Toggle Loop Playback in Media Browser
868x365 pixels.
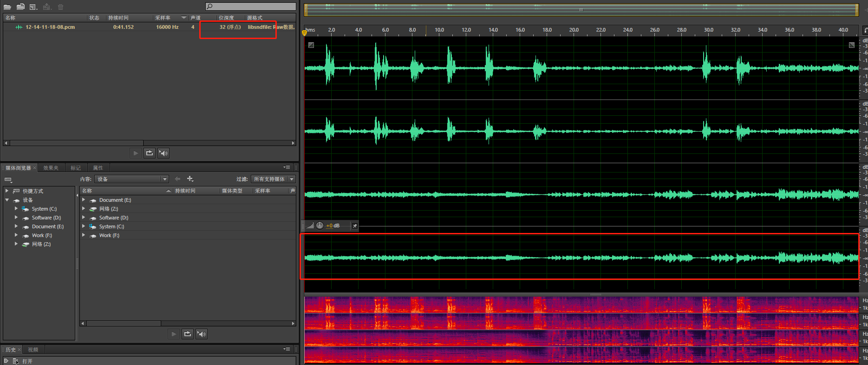tap(188, 334)
